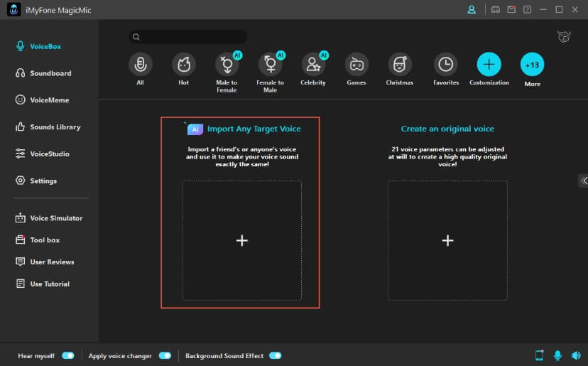Add an original voice via plus box

tap(447, 240)
